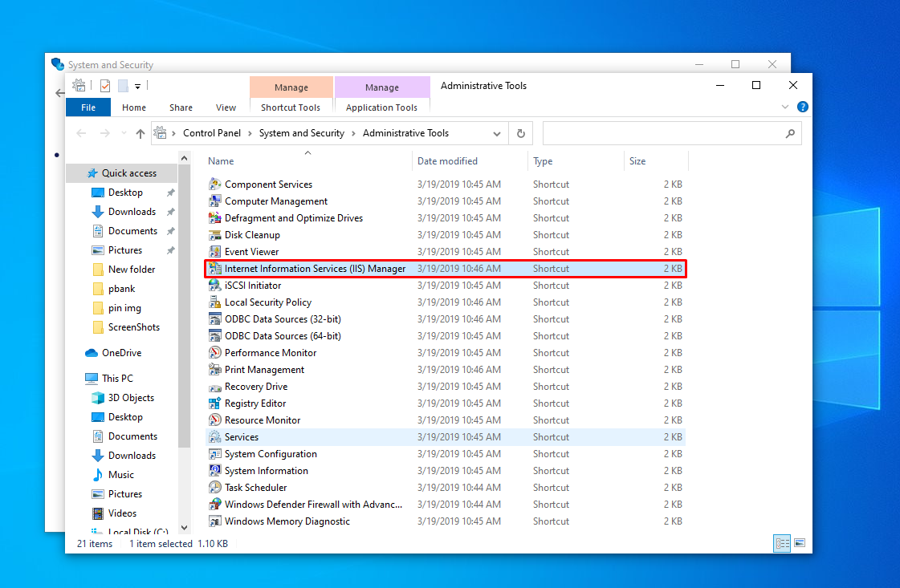Click the Refresh button in address bar
This screenshot has height=588, width=900.
pyautogui.click(x=521, y=134)
